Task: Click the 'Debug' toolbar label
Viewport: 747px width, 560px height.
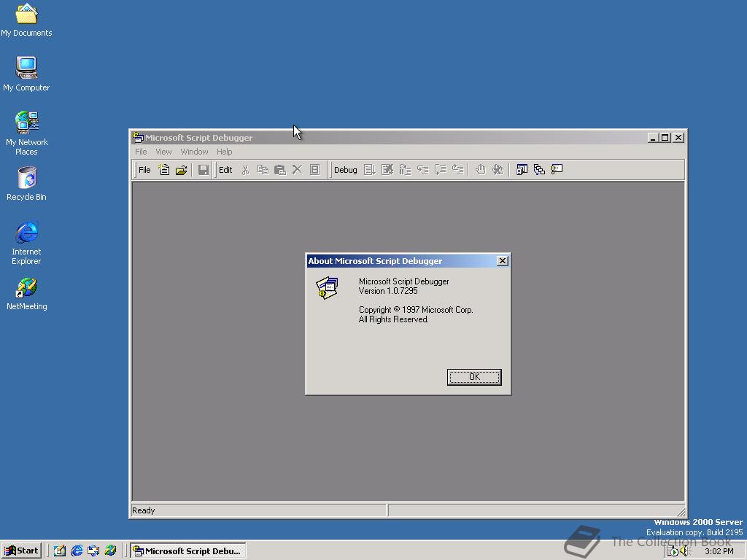Action: pos(345,170)
